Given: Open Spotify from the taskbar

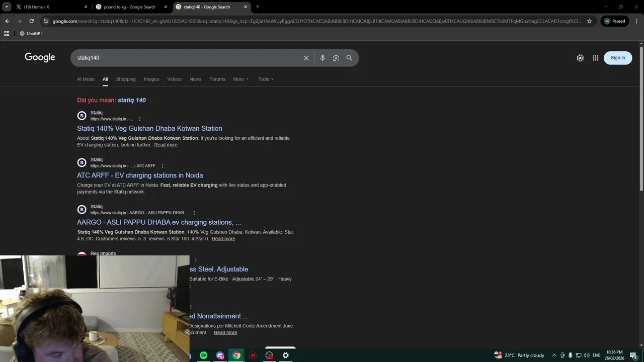Looking at the screenshot, I should point(203,355).
